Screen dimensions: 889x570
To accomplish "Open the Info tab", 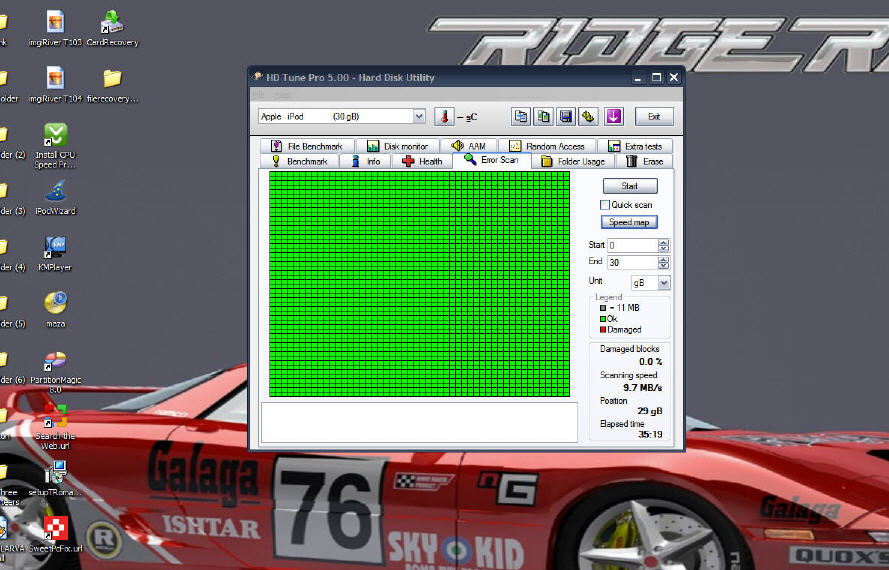I will click(x=366, y=162).
